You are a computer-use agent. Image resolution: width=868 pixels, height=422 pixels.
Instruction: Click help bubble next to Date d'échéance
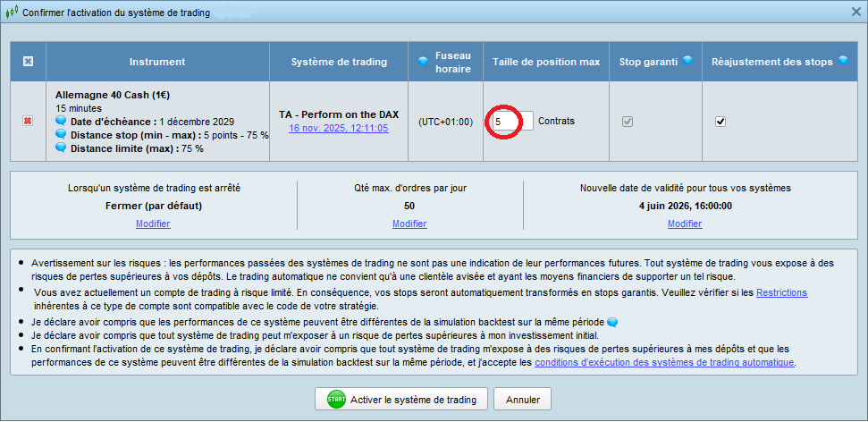tap(61, 122)
